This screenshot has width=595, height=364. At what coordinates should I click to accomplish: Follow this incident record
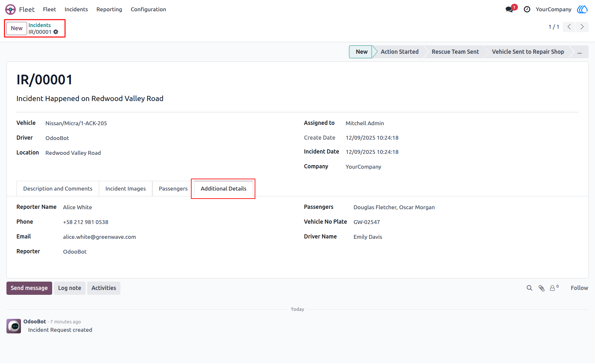579,288
